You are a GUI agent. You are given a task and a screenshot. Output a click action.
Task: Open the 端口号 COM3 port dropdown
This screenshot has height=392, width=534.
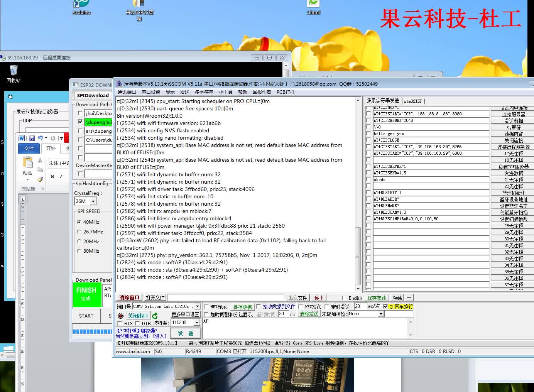pos(197,306)
